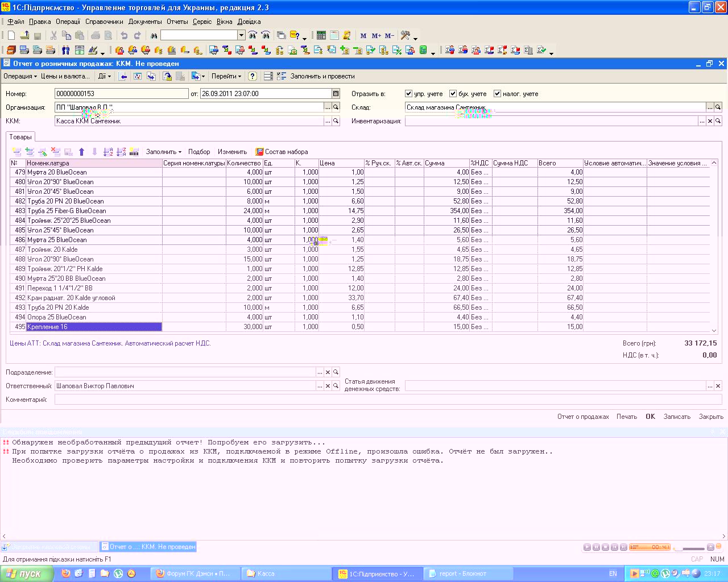
Task: Open the Файл menu
Action: pyautogui.click(x=16, y=22)
